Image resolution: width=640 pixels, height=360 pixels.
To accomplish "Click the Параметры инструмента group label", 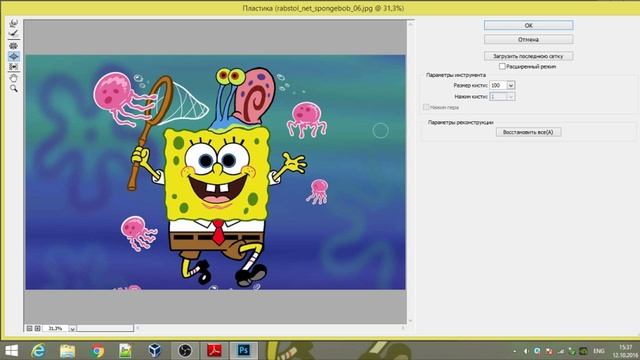I will pyautogui.click(x=456, y=75).
